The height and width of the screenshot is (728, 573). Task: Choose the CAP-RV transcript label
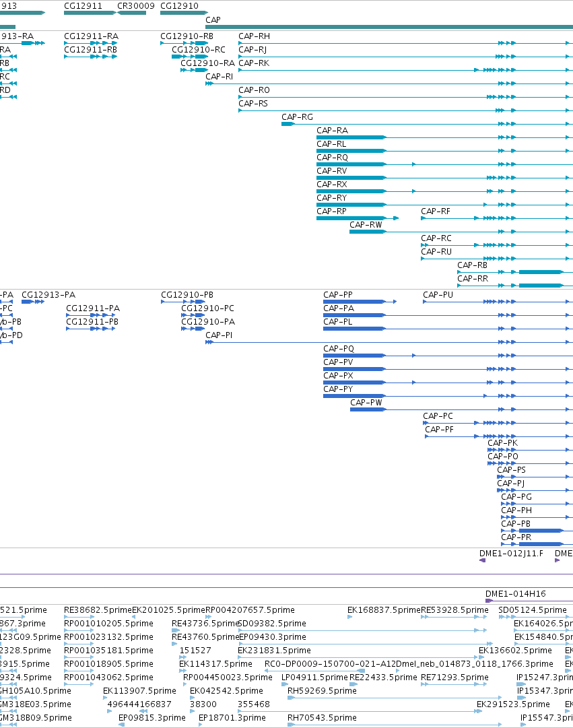(x=331, y=171)
